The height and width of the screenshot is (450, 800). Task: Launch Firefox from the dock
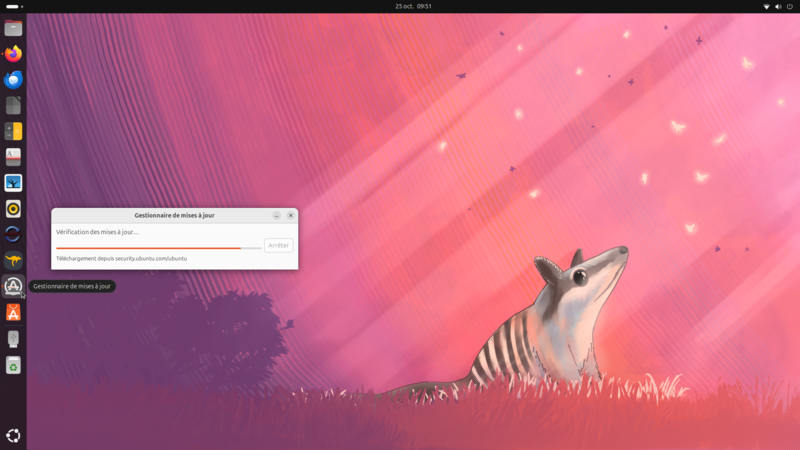click(x=13, y=54)
